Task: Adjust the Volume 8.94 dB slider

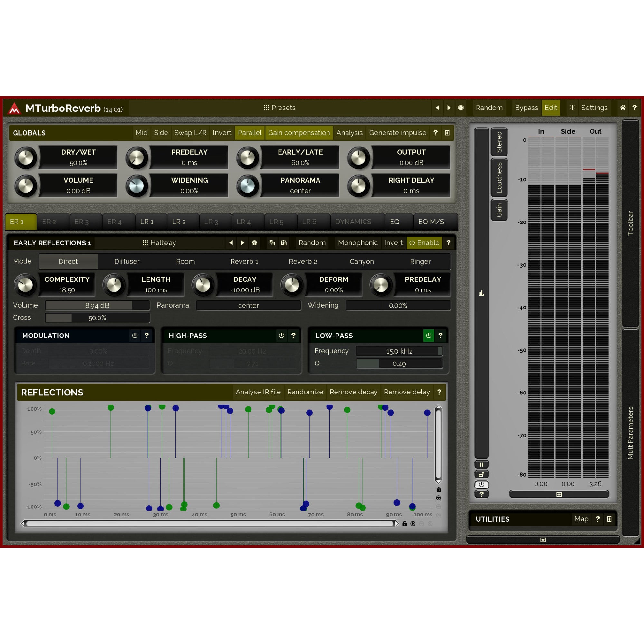Action: tap(97, 305)
